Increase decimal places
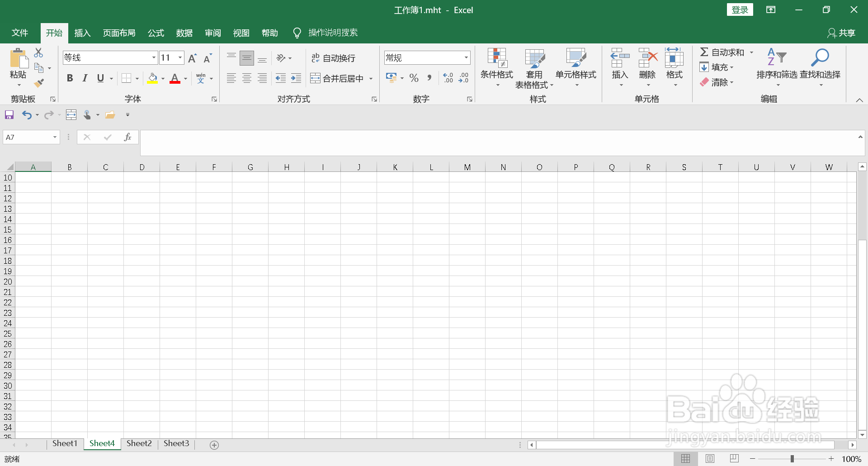Screen dimensions: 868x466 click(448, 78)
